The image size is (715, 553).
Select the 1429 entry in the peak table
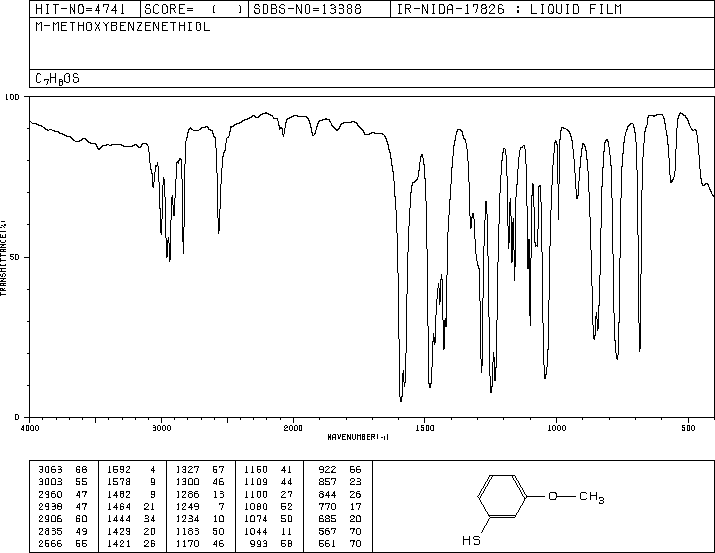point(119,531)
